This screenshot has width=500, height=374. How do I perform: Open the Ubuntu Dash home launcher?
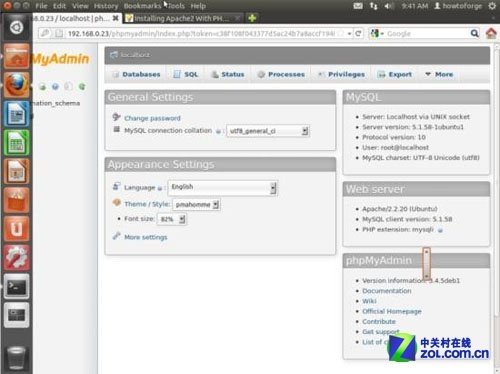(x=16, y=27)
